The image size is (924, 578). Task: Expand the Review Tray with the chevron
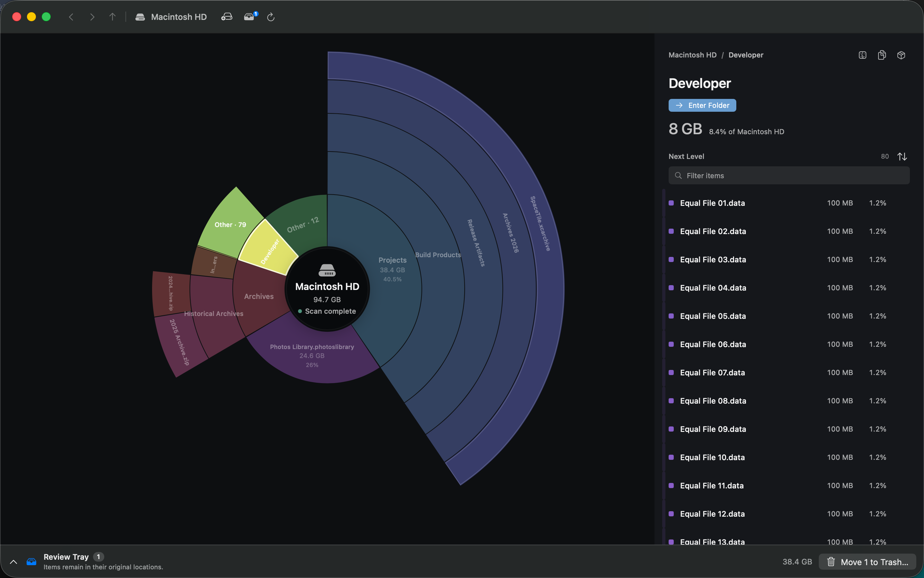13,562
